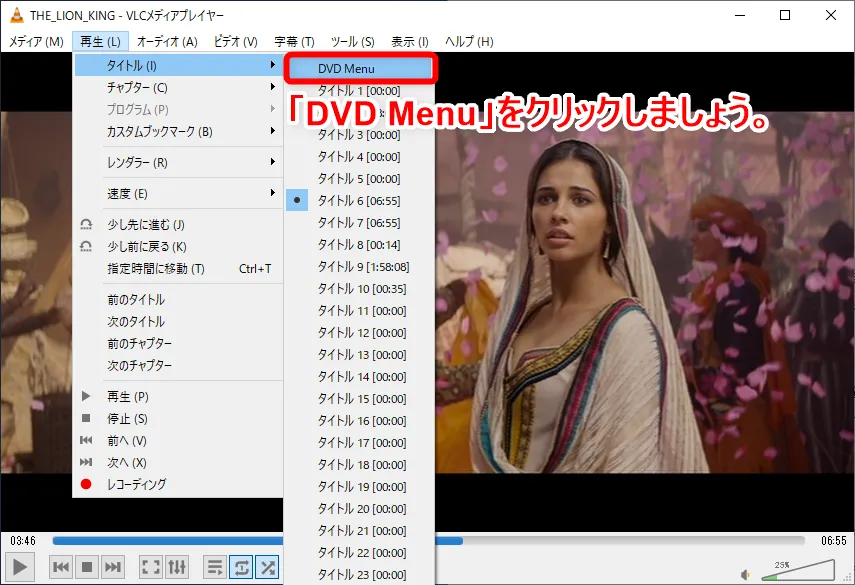Viewport: 855px width, 585px height.
Task: Select DVD Menu in the title submenu
Action: 360,69
